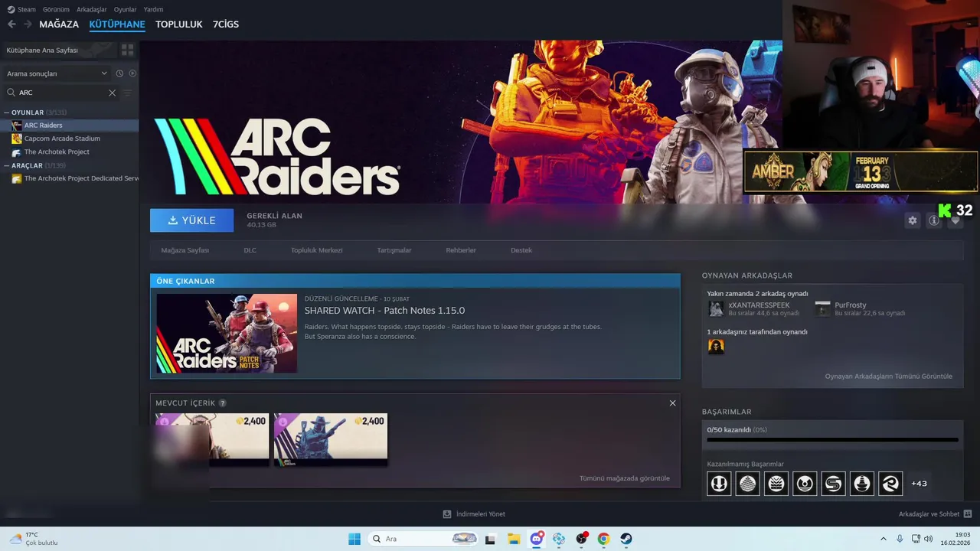Image resolution: width=980 pixels, height=551 pixels.
Task: Close the Mevcut İçerik panel
Action: (x=672, y=403)
